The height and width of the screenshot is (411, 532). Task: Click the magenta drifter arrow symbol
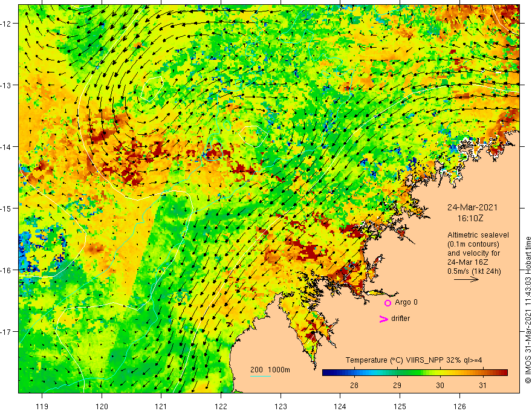coord(383,319)
